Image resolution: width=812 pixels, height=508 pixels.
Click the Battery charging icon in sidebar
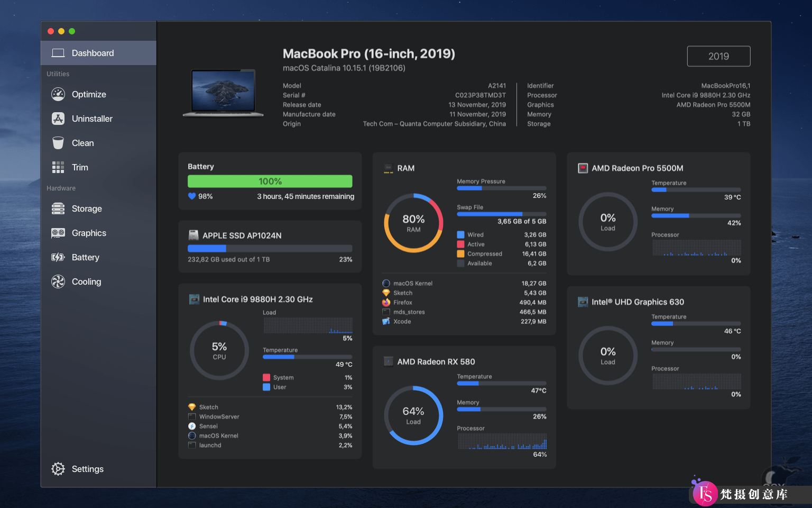(58, 257)
